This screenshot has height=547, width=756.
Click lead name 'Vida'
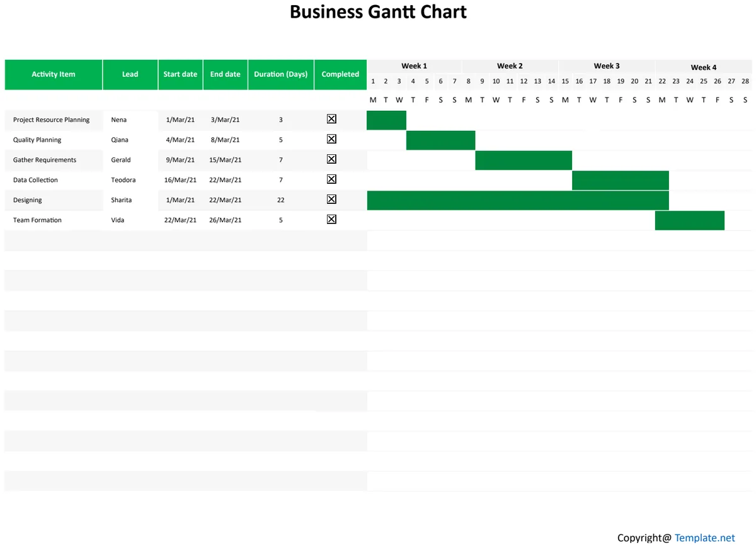(x=118, y=220)
